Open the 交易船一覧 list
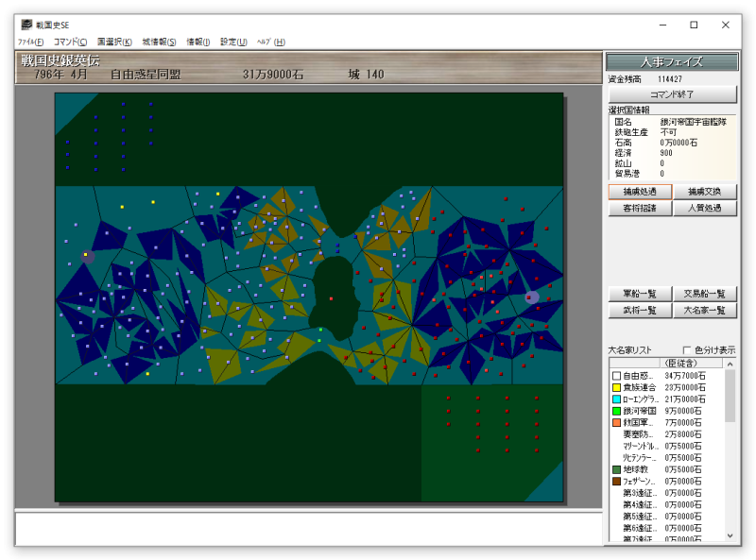Viewport: 756px width, 560px height. 704,294
